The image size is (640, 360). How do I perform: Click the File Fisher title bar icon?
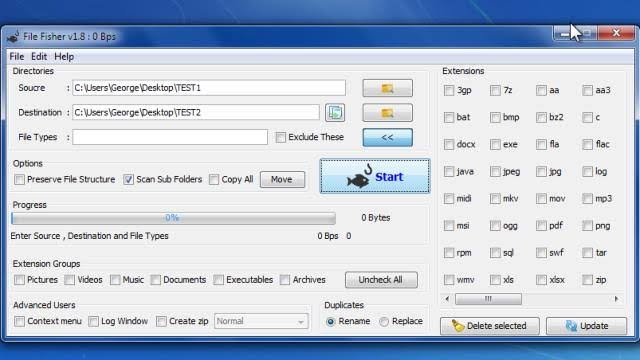[x=13, y=37]
